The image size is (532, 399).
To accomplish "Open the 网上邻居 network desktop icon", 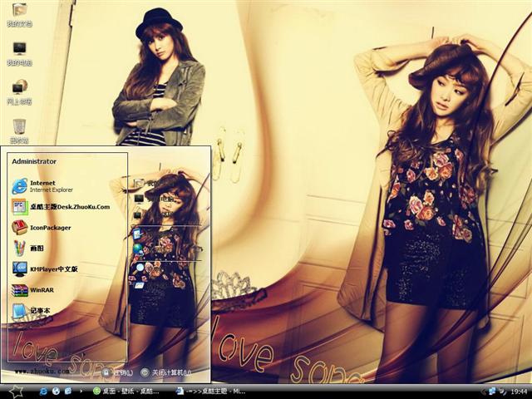I will (19, 92).
